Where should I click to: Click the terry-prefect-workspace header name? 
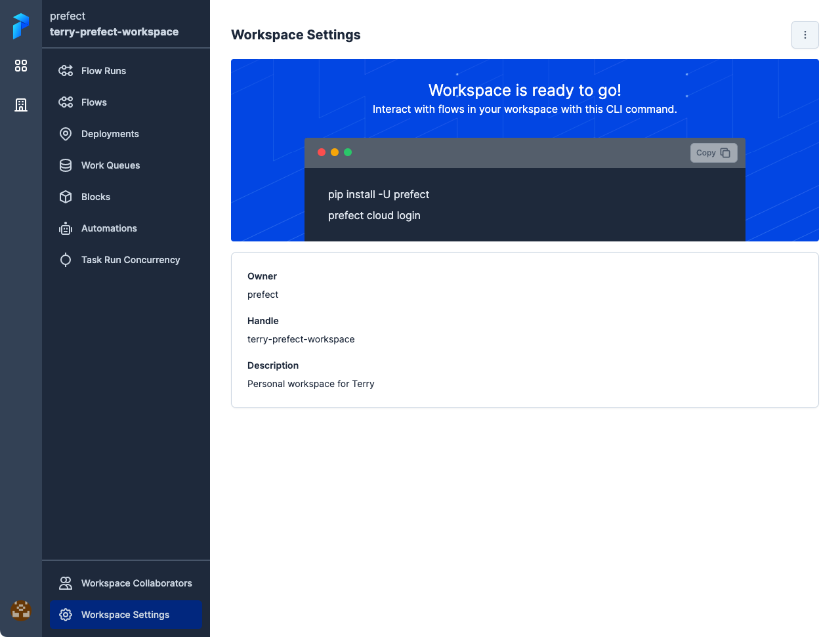(114, 31)
